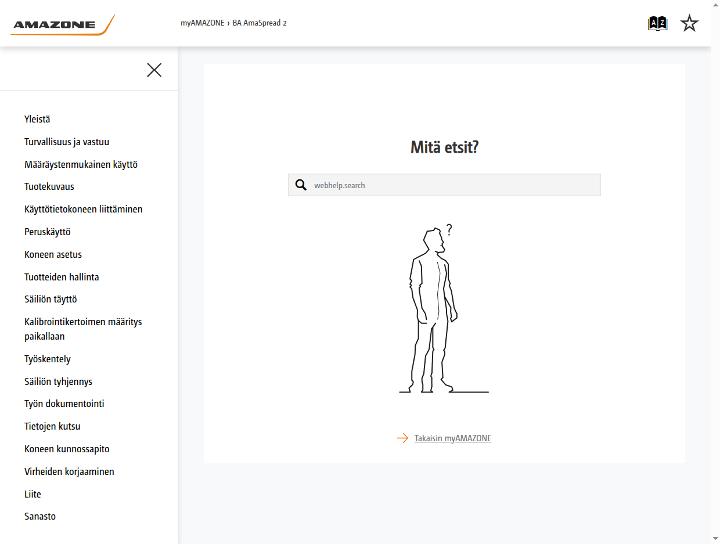The width and height of the screenshot is (720, 544).
Task: Open Työn dokumentointi
Action: [x=64, y=404]
